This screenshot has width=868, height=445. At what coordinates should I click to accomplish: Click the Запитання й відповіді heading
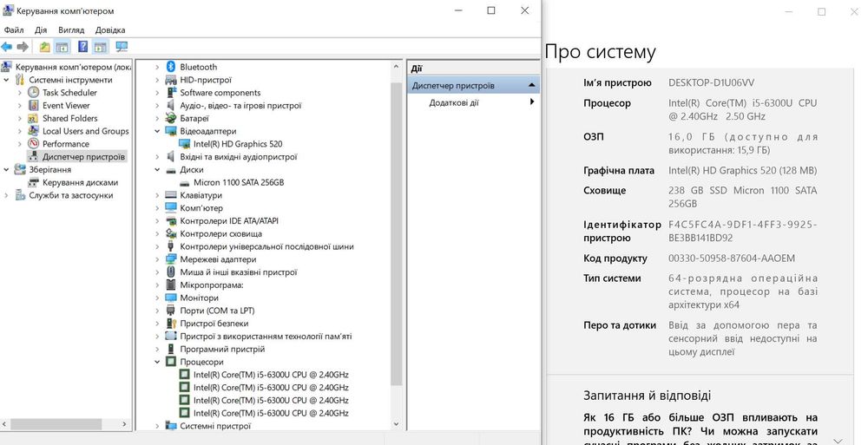tap(648, 396)
